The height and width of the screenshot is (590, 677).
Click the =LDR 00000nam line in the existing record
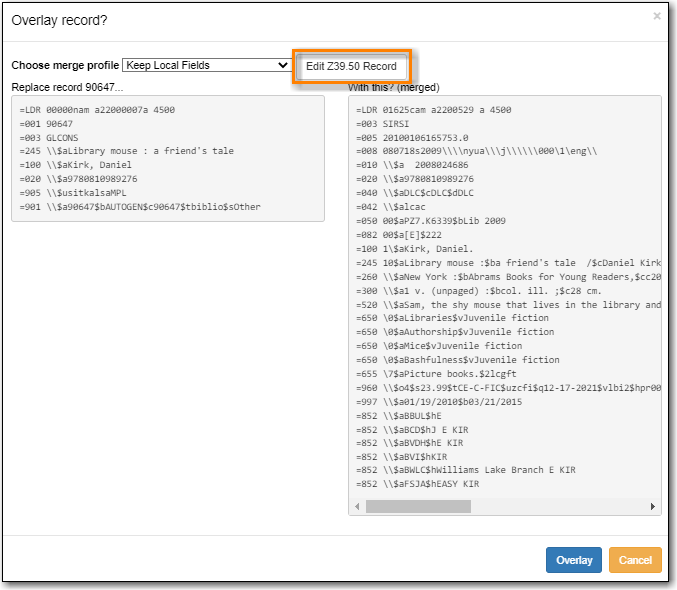coord(97,110)
